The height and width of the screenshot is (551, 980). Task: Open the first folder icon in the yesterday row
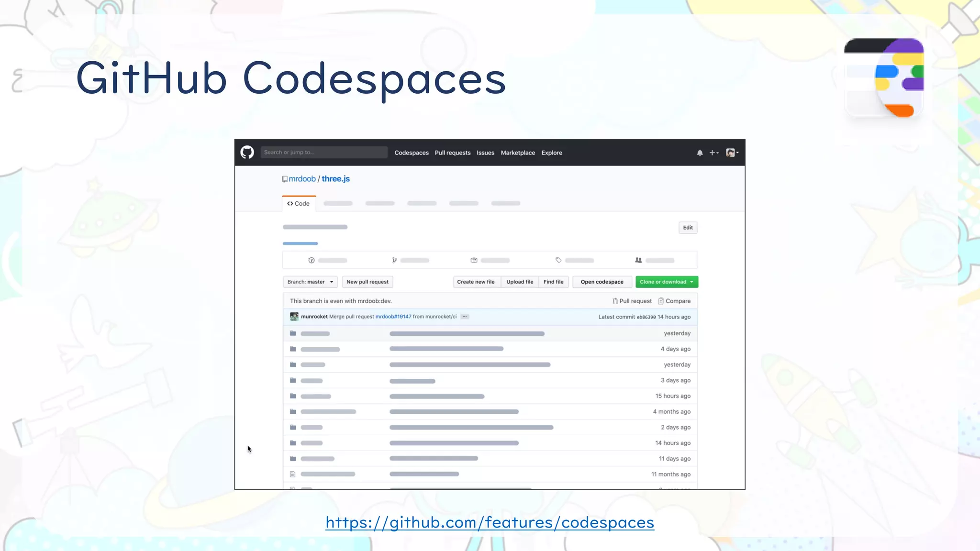(x=293, y=333)
